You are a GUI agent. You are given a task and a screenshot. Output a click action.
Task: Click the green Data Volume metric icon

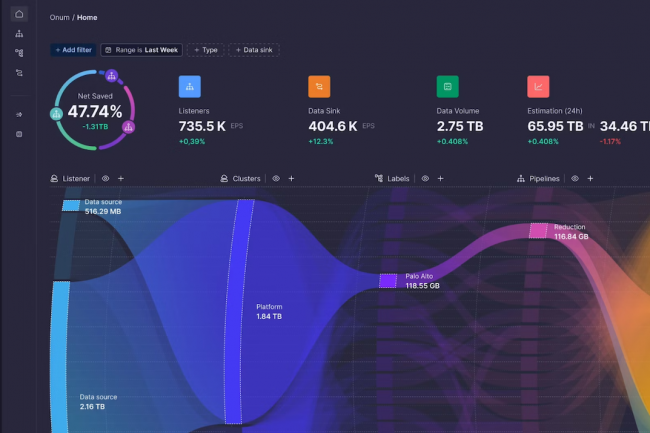point(448,87)
